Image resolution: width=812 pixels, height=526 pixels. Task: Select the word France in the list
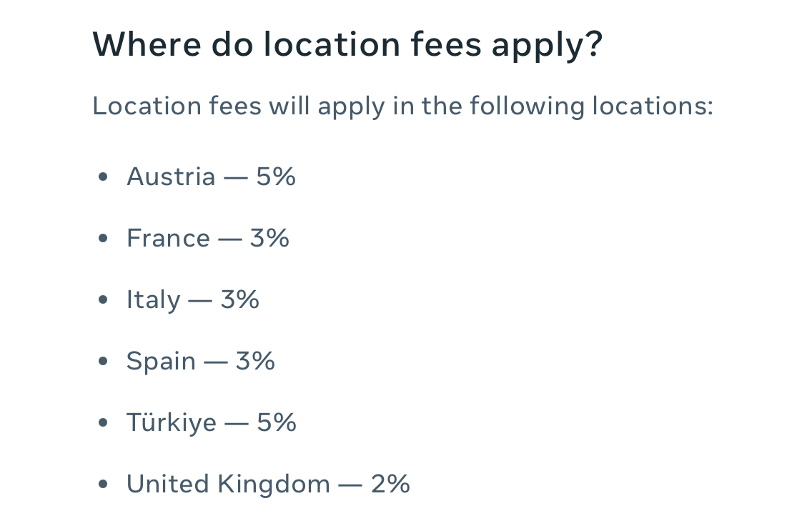pyautogui.click(x=168, y=238)
